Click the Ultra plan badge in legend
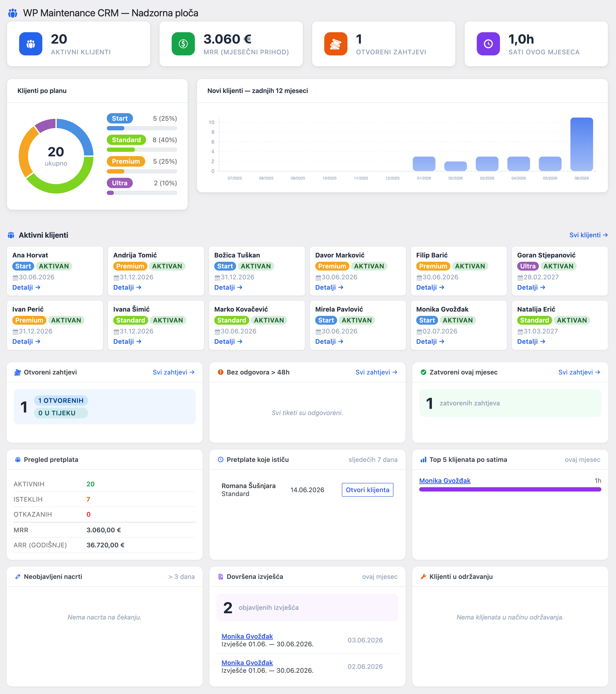This screenshot has width=616, height=694. [x=120, y=183]
